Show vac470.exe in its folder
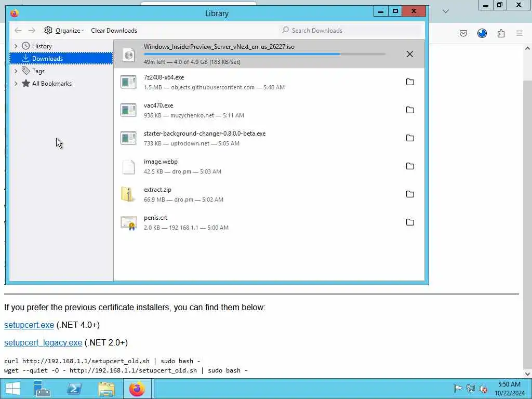 [410, 110]
